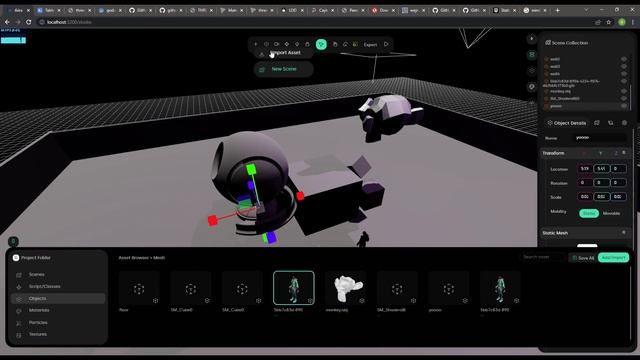Open the last icon in the Object Details tab row
Screen dimensions: 640x360
coord(624,123)
